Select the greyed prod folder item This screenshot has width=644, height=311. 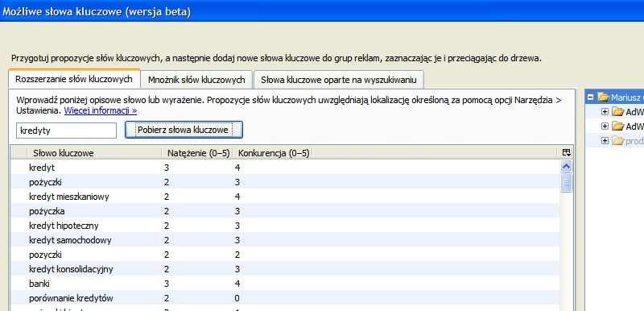[628, 141]
